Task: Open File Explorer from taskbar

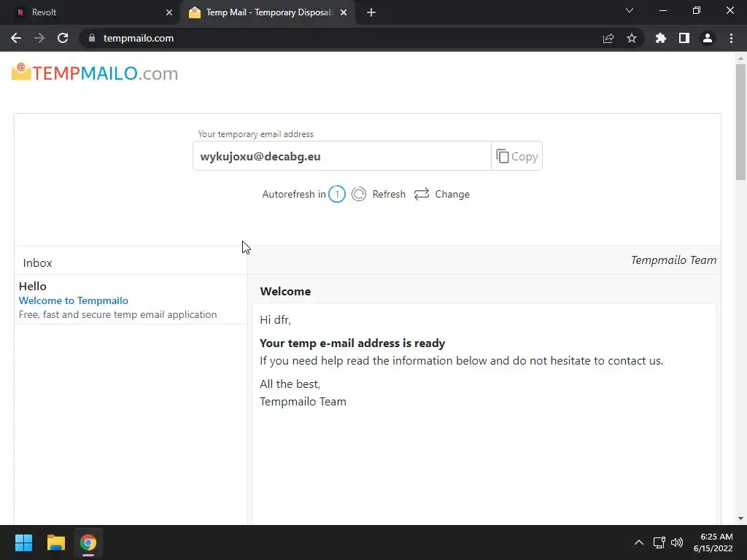Action: coord(55,542)
